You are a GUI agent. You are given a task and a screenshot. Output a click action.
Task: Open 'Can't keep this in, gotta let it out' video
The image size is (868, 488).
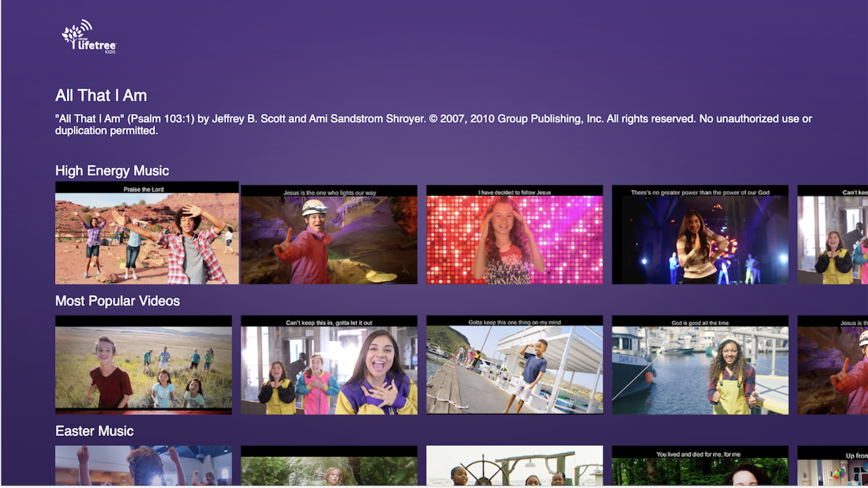point(329,365)
